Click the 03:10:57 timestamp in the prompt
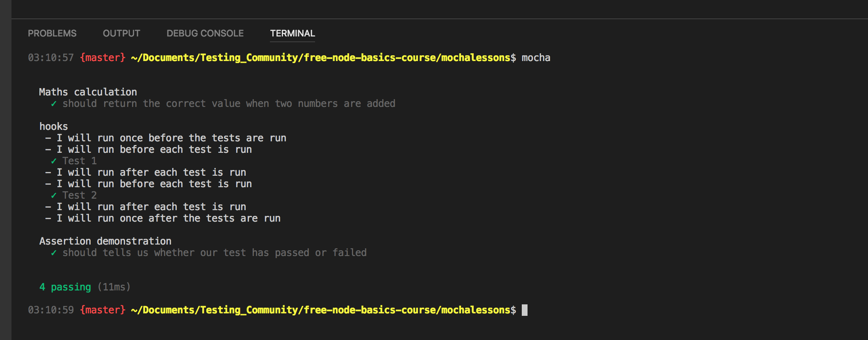Image resolution: width=868 pixels, height=340 pixels. [x=51, y=58]
